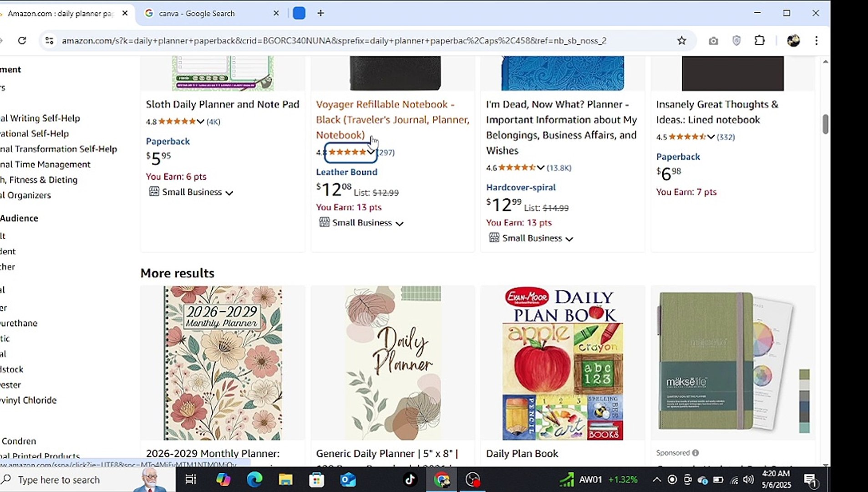Open the Chrome extensions puzzle menu
This screenshot has width=868, height=492.
click(760, 41)
